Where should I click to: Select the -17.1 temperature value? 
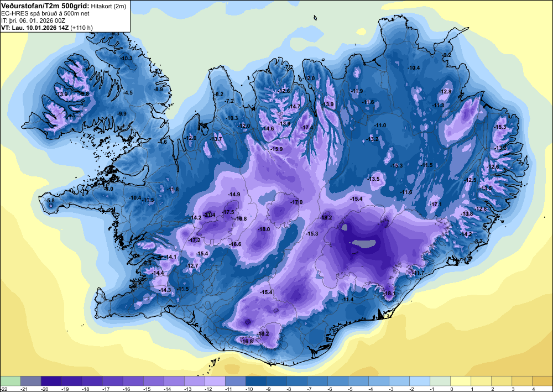[x=436, y=205]
